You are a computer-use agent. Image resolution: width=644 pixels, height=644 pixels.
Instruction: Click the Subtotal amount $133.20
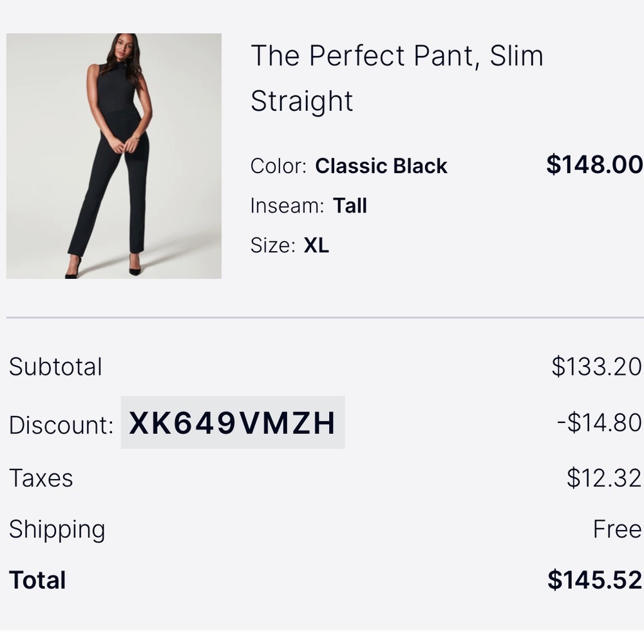coord(599,367)
